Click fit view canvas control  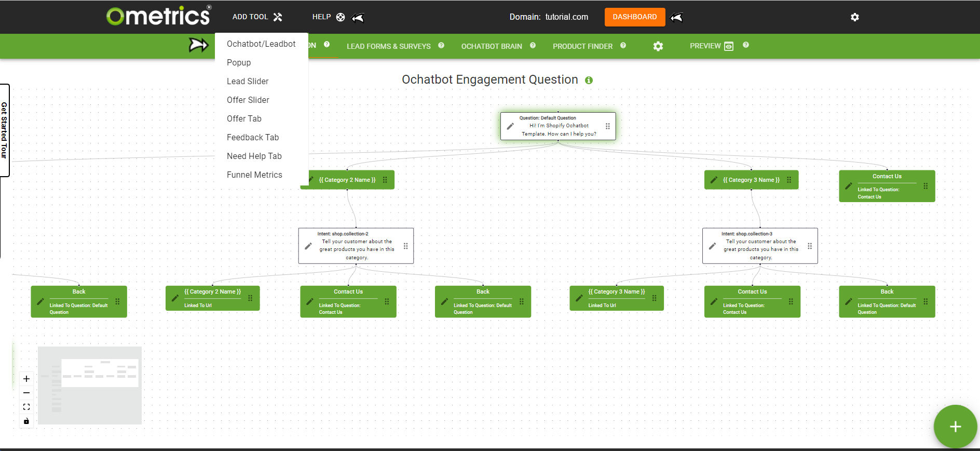coord(26,407)
